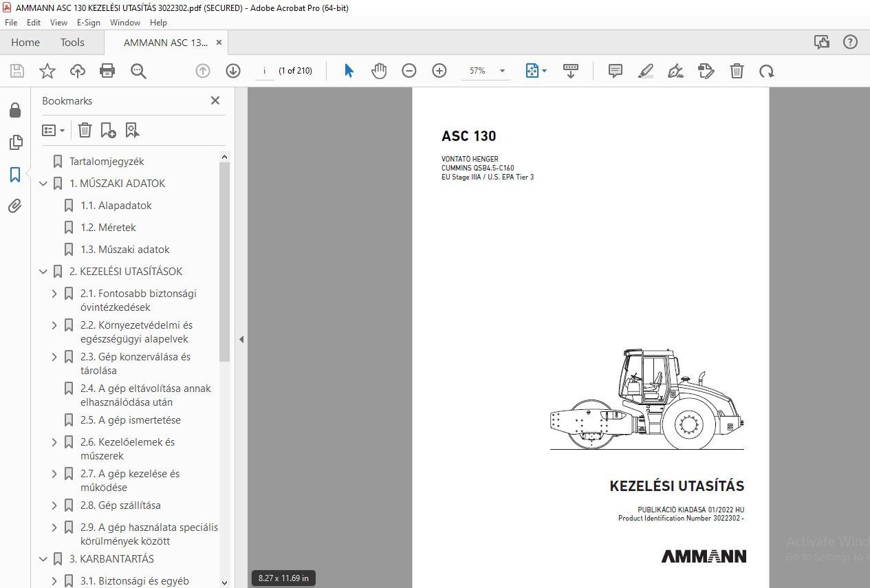Open the Tartalomjegyzék bookmark
870x588 pixels.
point(107,162)
